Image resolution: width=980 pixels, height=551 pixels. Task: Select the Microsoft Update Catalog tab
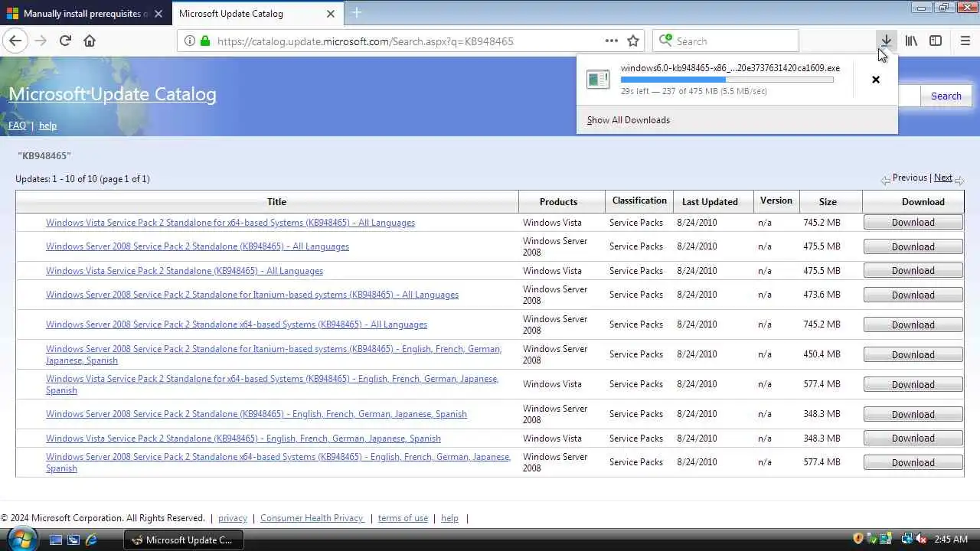pos(256,14)
